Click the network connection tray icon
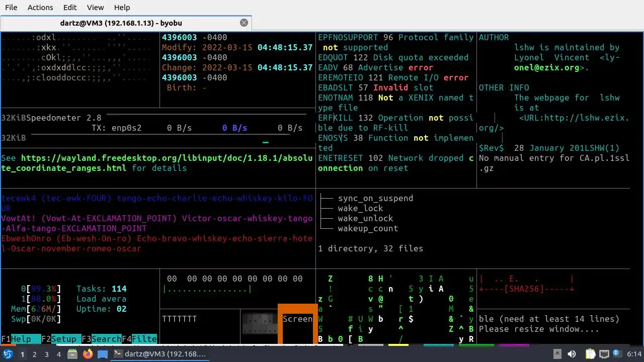 [x=604, y=354]
